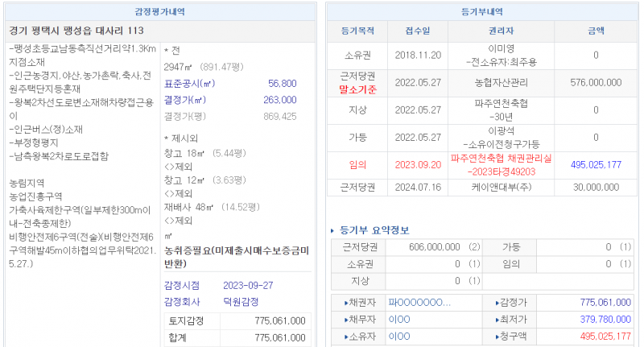Click the arrow bullet beside 감정가 in summary

click(496, 304)
